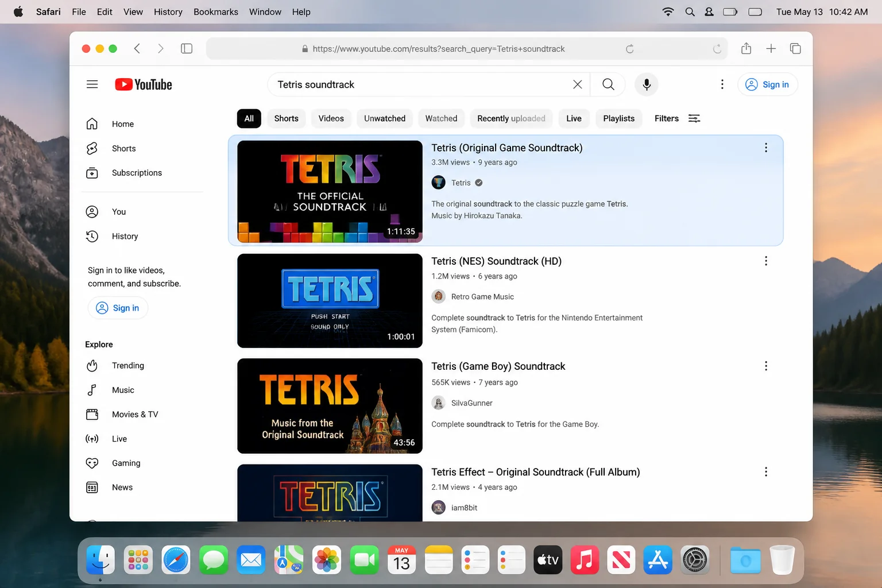882x588 pixels.
Task: Visit the verified Tetris channel
Action: click(x=461, y=183)
